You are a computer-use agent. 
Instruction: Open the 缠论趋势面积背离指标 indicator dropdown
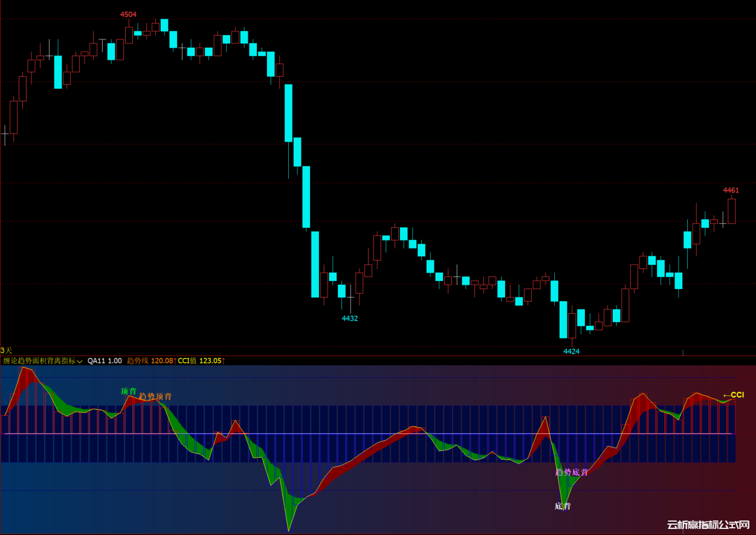(x=42, y=361)
